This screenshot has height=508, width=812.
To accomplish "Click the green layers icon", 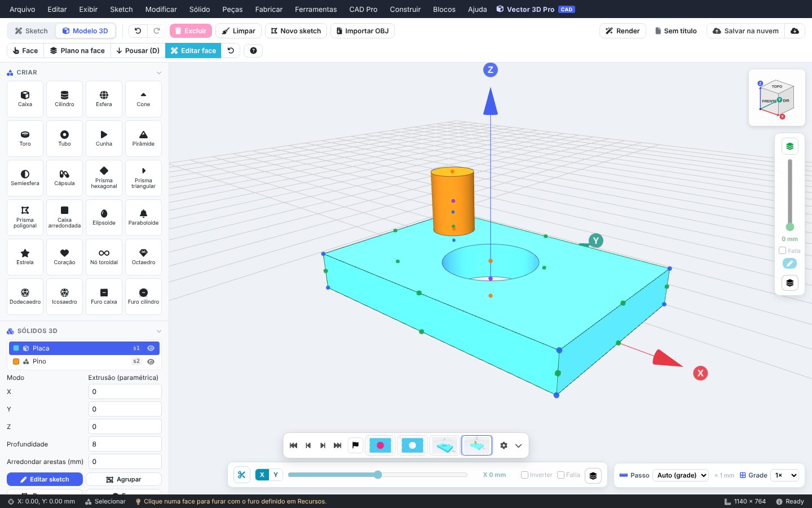I will click(789, 146).
